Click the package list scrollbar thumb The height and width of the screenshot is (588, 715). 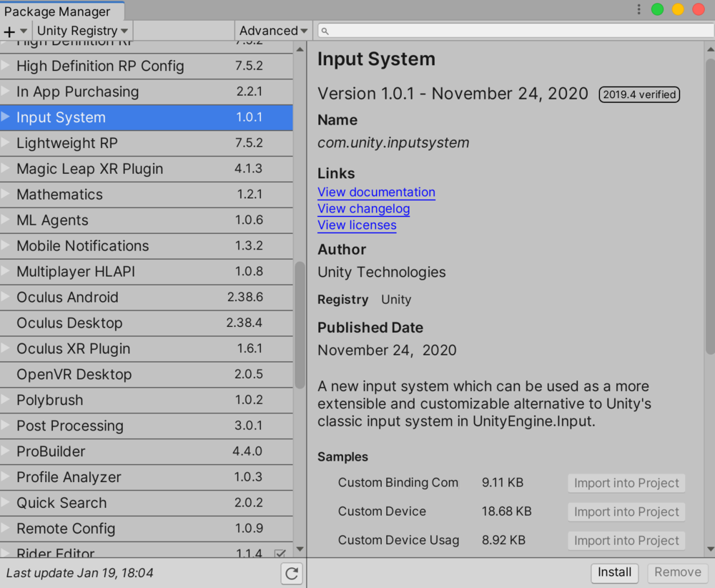[x=300, y=325]
